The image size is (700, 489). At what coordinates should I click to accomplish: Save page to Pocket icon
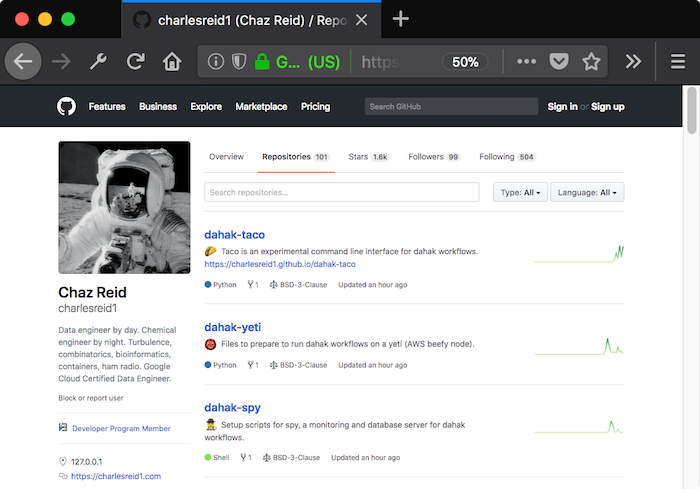pos(558,62)
